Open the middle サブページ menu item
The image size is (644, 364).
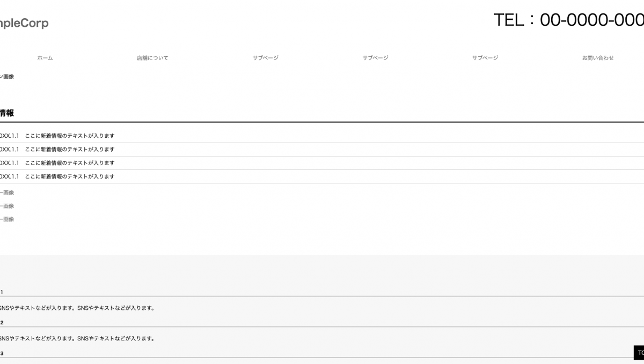(375, 58)
